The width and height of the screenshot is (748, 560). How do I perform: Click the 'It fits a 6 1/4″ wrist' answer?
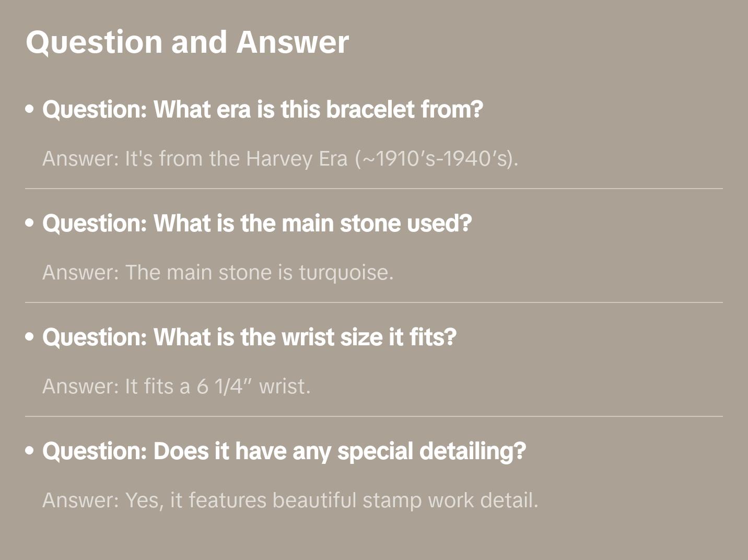tap(176, 386)
